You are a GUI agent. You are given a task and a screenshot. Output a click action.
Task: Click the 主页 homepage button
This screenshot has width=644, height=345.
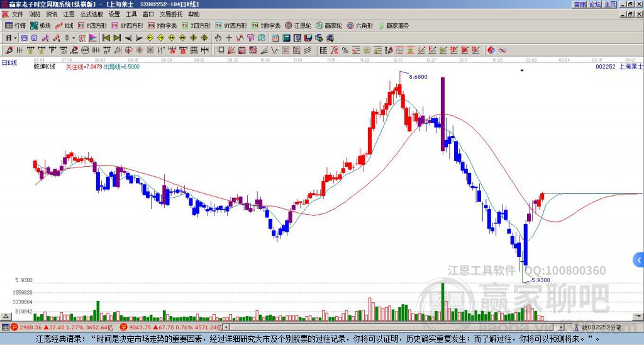[x=610, y=4]
